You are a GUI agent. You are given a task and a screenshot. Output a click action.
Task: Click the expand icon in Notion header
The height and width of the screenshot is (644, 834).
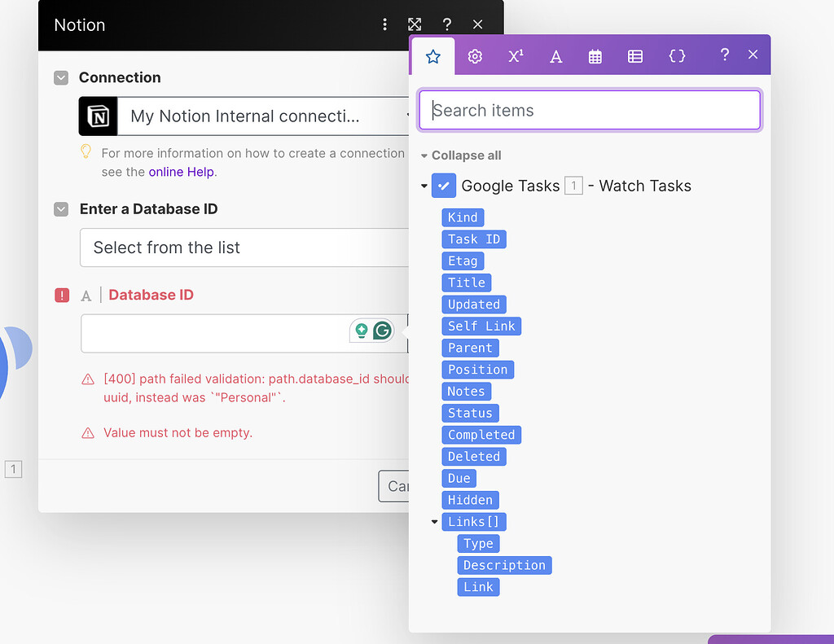point(415,24)
